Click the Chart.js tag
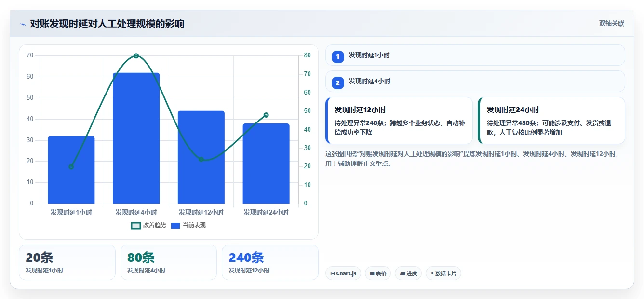Screen dimensions: 644x299 pos(343,273)
